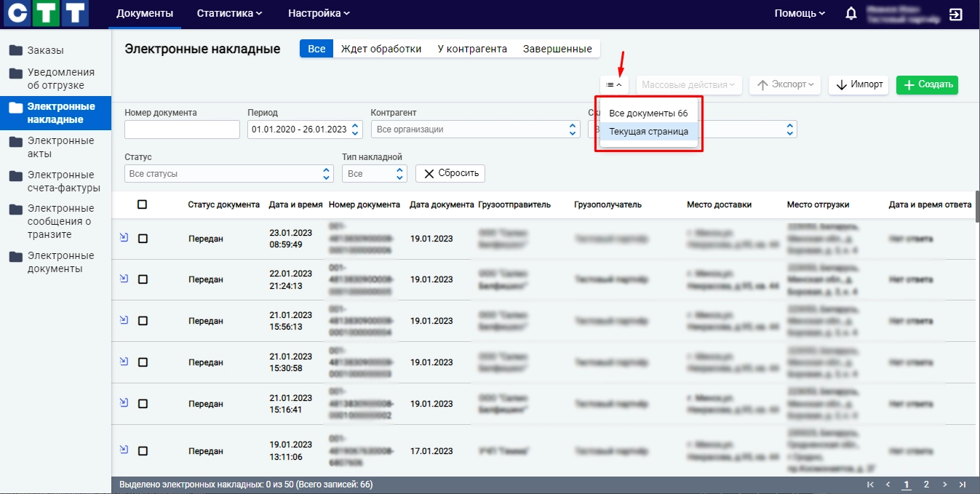Go to next page arrow

(x=944, y=485)
